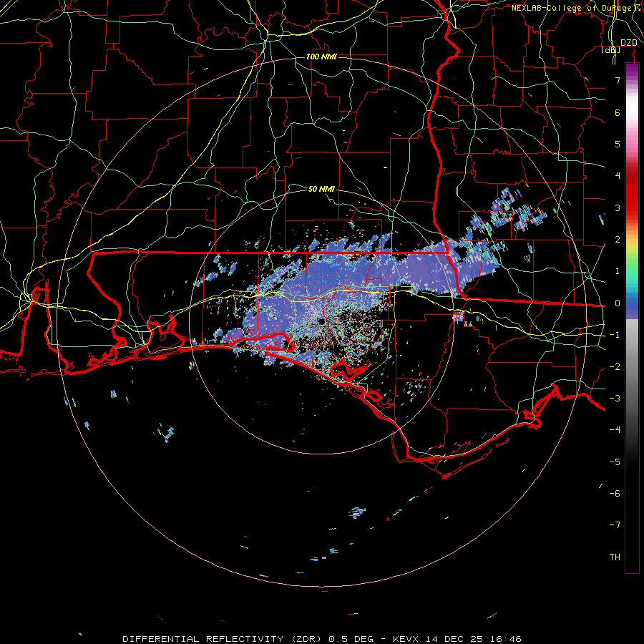Click the -7 value on the color scale
This screenshot has height=644, width=644.
click(x=615, y=525)
